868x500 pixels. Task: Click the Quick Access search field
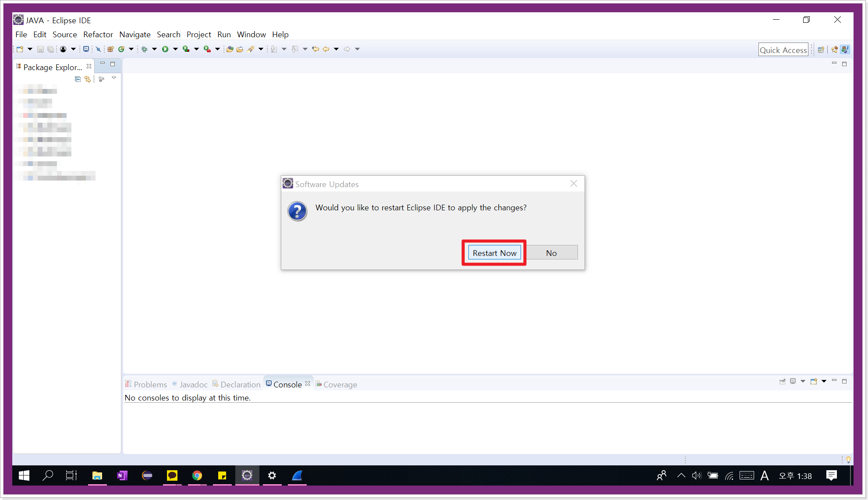click(x=783, y=50)
